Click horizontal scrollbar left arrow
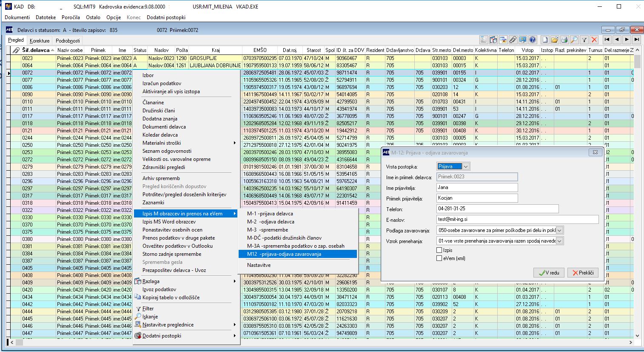 tap(12, 342)
